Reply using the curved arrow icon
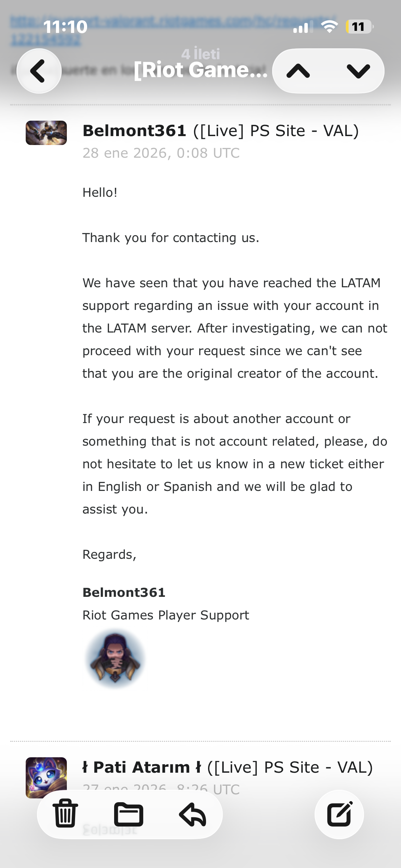Image resolution: width=401 pixels, height=868 pixels. (193, 815)
